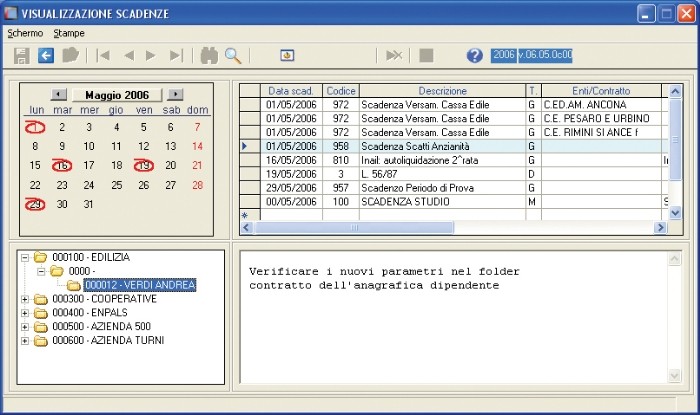The width and height of the screenshot is (700, 415).
Task: Click cell C.E. RIMINI SI ANCE
Action: [601, 133]
